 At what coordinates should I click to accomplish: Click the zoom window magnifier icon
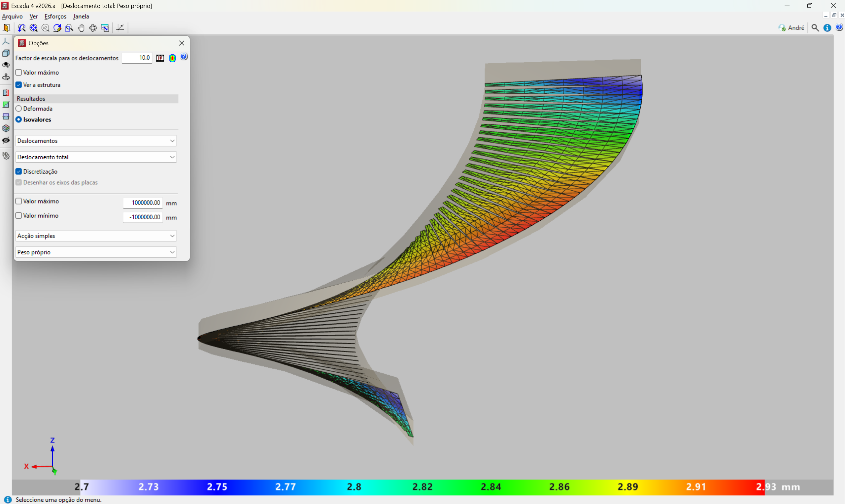click(x=69, y=28)
